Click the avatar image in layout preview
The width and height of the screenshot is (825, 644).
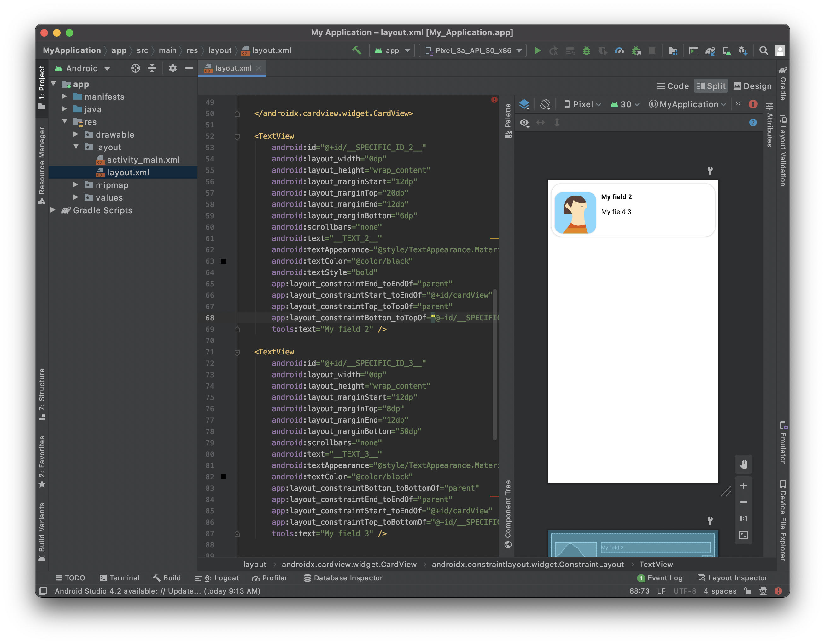[575, 213]
